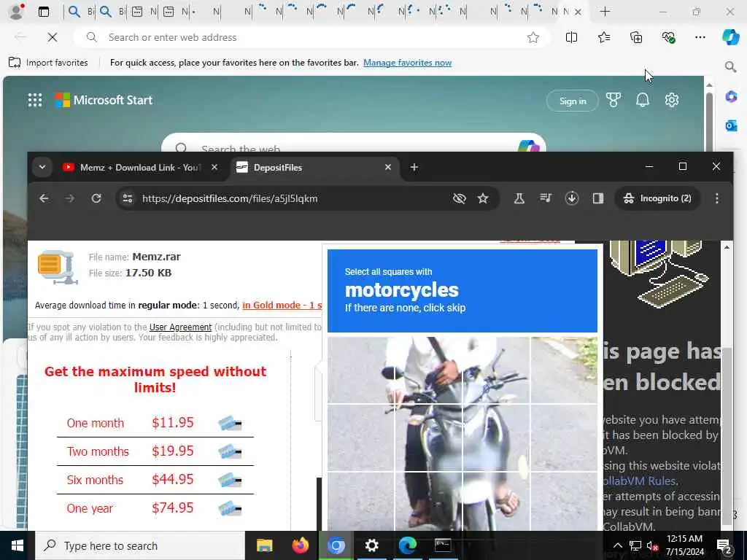Open Windows notification center

coord(724,545)
